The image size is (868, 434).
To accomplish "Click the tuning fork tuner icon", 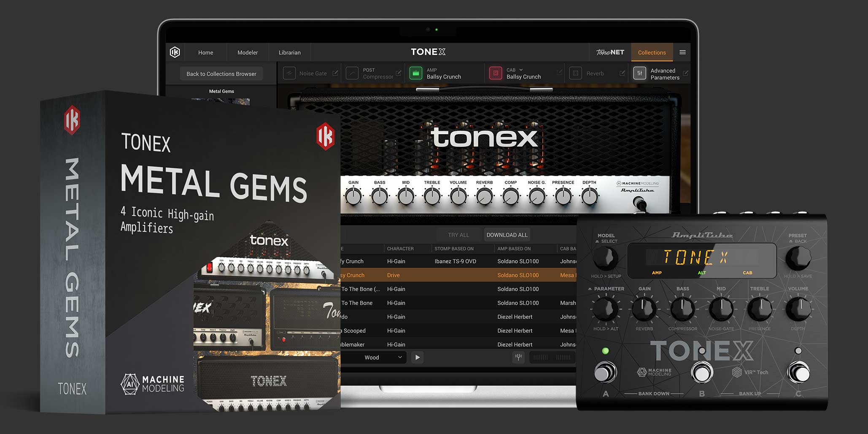I will pos(518,357).
